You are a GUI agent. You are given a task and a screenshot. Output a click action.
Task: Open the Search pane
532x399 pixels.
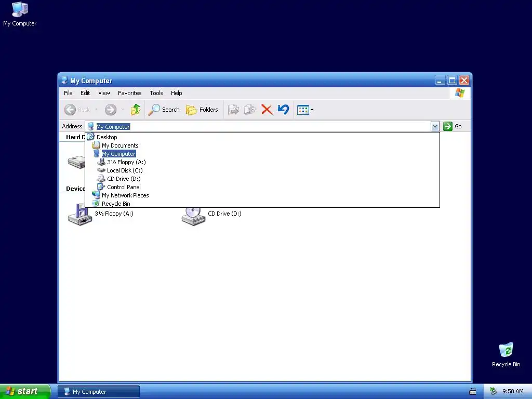point(164,110)
